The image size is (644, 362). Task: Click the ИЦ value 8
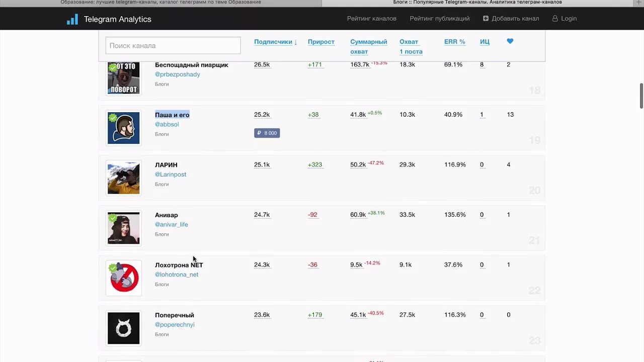pos(482,65)
